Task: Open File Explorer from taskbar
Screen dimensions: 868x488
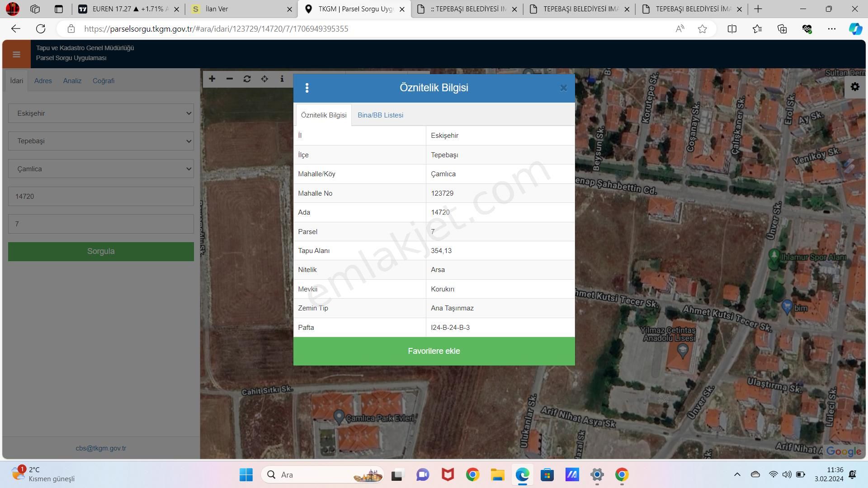Action: pos(497,474)
